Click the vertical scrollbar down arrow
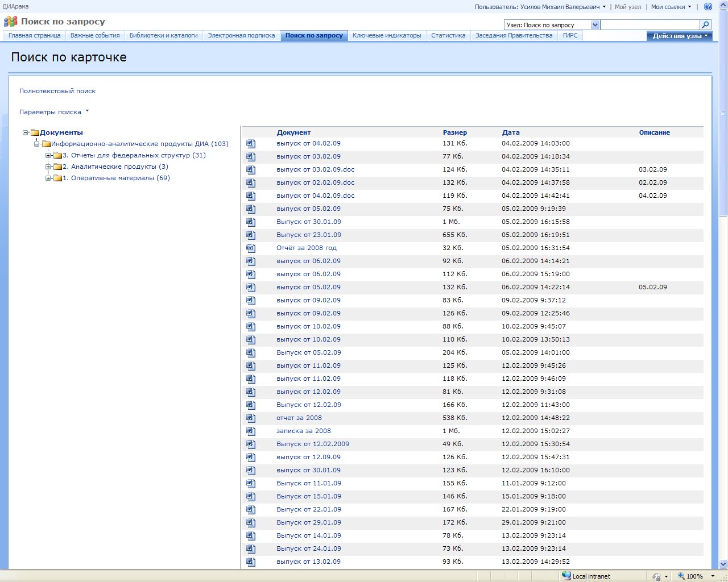 coord(723,564)
